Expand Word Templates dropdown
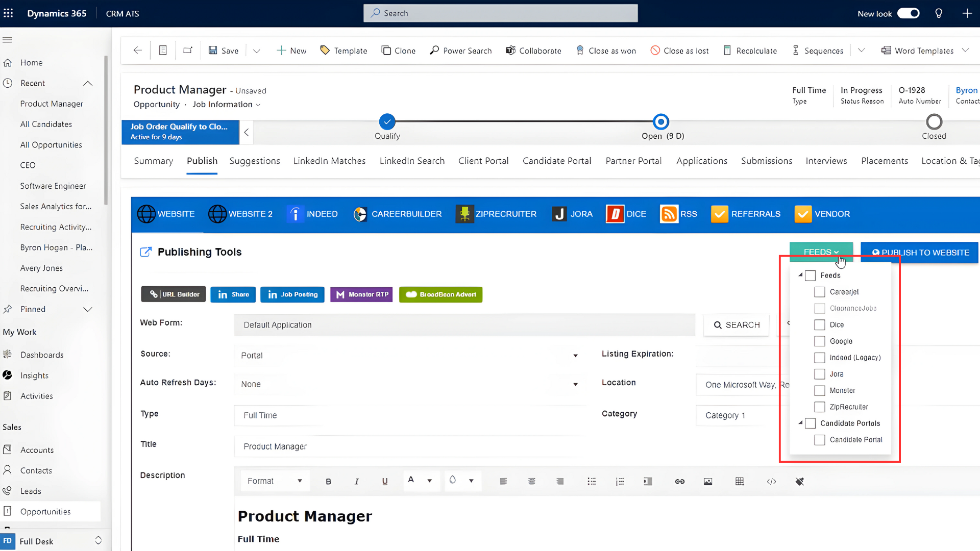 point(965,51)
